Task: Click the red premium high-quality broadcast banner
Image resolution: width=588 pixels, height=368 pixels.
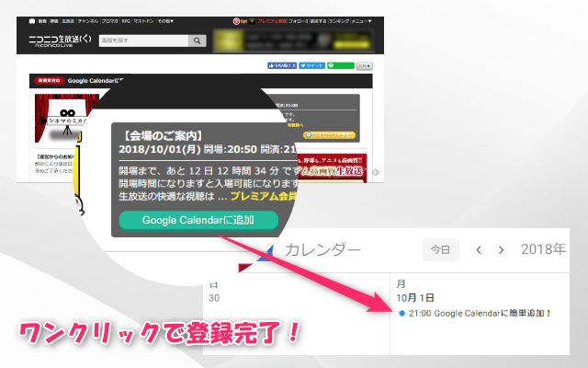Action: click(333, 168)
